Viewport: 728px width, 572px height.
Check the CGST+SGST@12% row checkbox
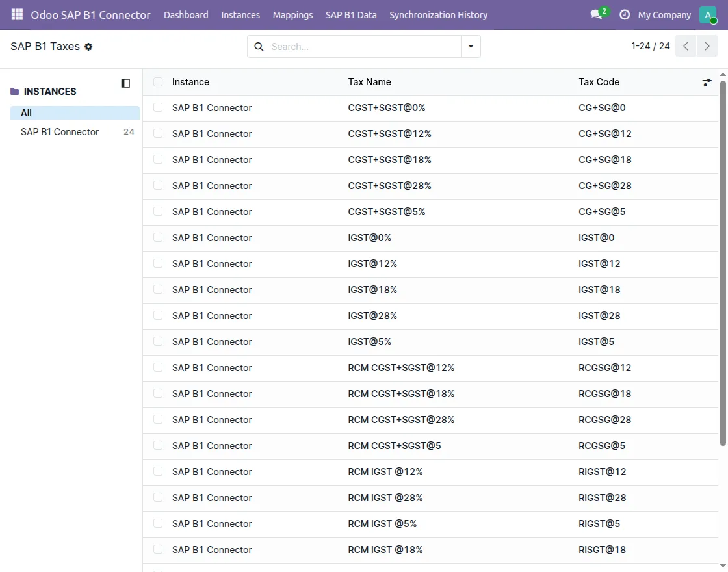pos(158,134)
